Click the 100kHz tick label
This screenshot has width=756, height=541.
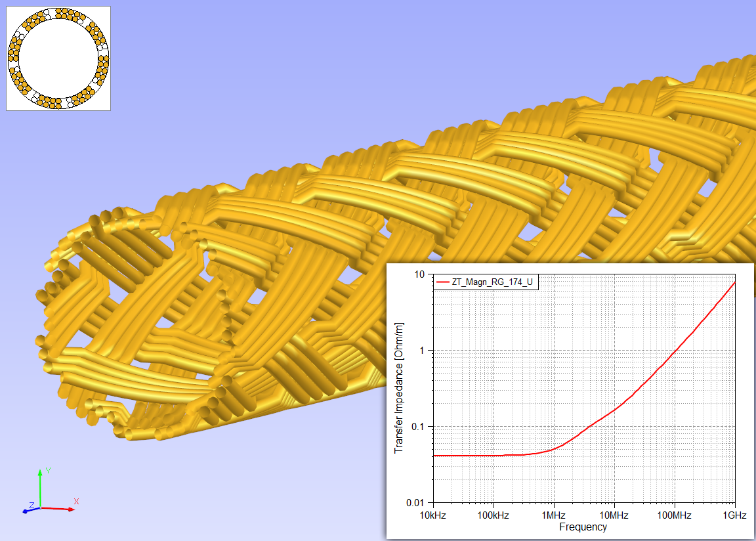(x=492, y=515)
